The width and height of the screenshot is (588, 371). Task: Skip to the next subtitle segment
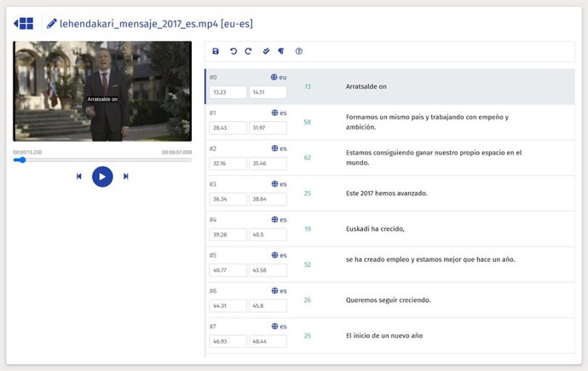point(126,177)
